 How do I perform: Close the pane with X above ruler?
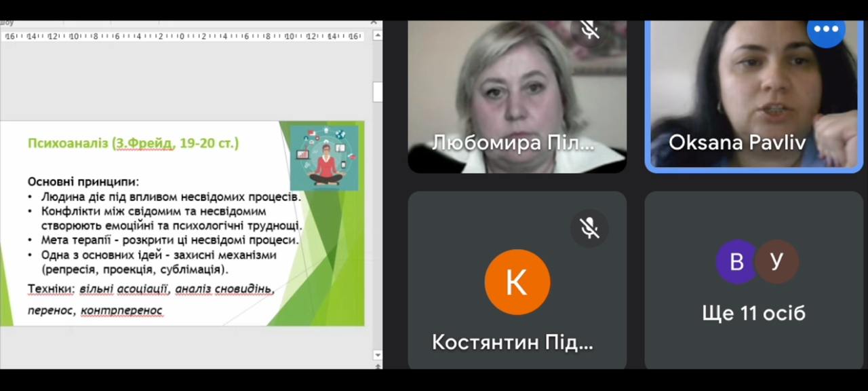[x=374, y=22]
